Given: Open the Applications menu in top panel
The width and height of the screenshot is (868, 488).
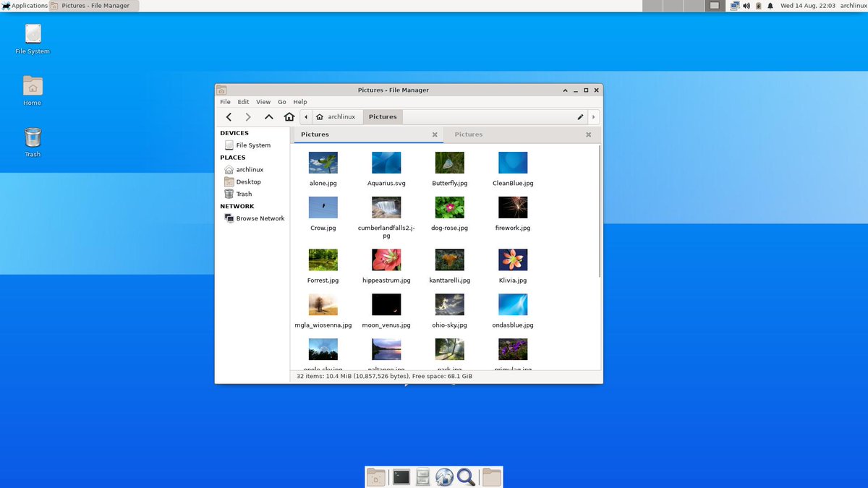Looking at the screenshot, I should point(25,6).
